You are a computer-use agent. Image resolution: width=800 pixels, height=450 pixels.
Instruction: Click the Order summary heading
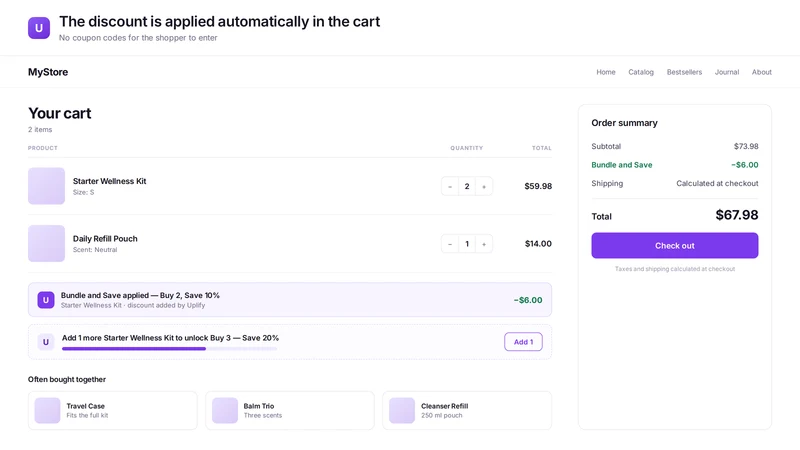624,123
